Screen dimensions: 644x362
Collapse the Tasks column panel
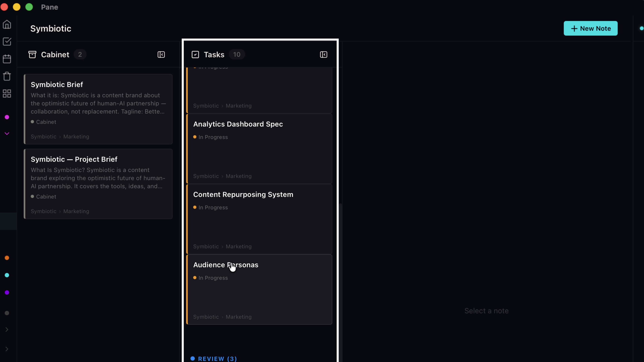click(x=324, y=54)
